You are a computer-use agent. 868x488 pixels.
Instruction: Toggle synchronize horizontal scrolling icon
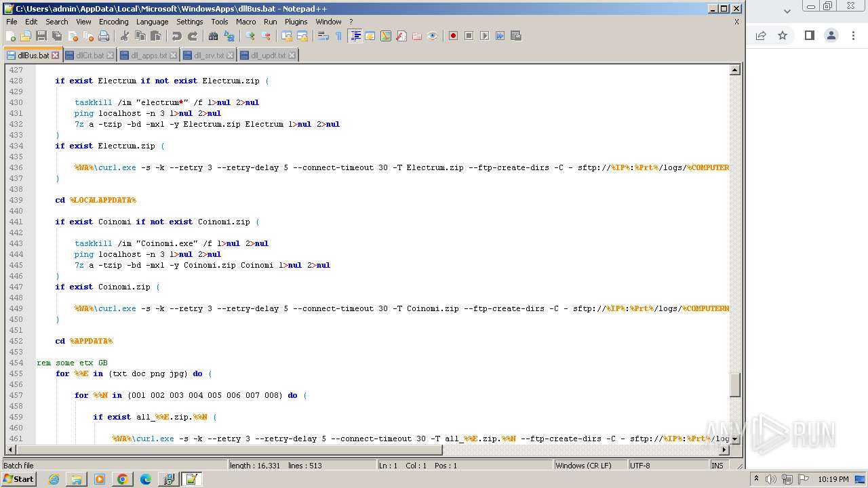[302, 36]
